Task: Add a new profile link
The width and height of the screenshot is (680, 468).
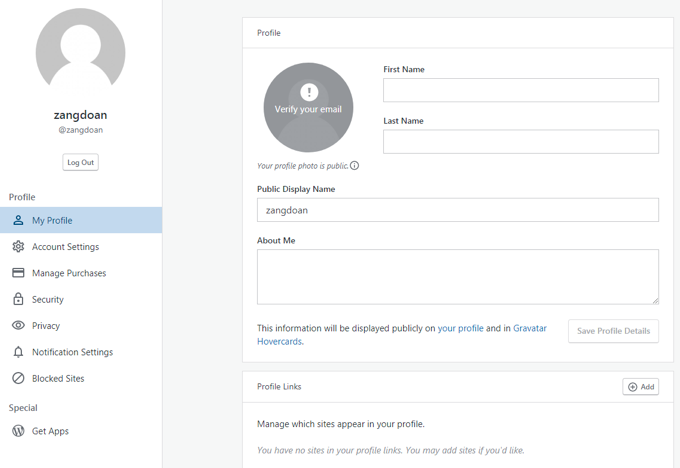Action: 640,386
